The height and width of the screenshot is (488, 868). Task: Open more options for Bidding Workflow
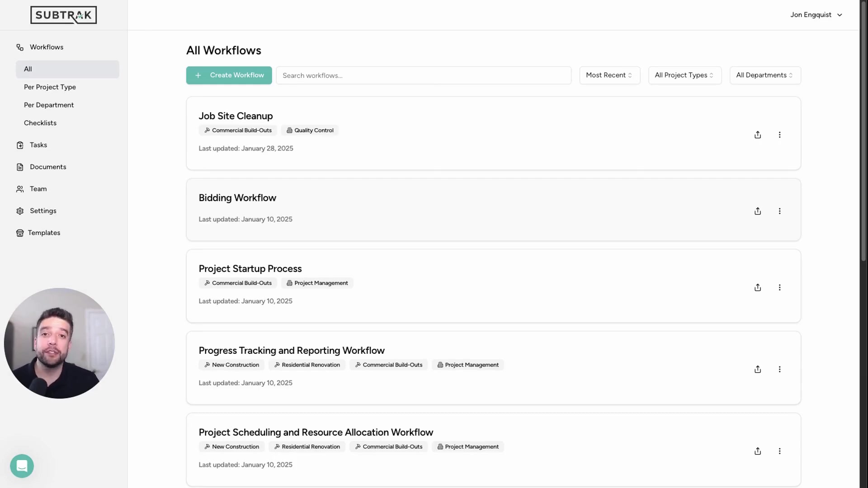pyautogui.click(x=780, y=211)
